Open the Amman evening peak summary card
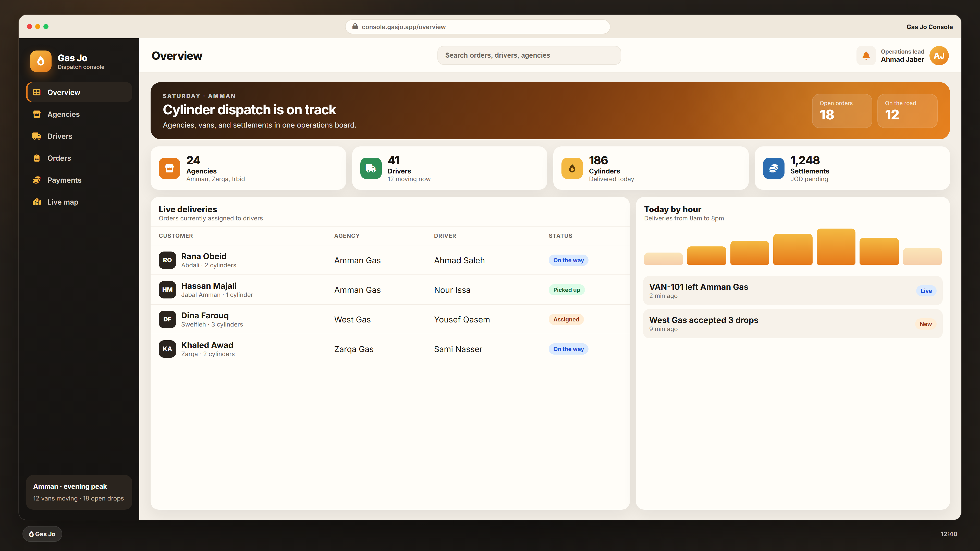Viewport: 980px width, 551px height. pyautogui.click(x=79, y=492)
